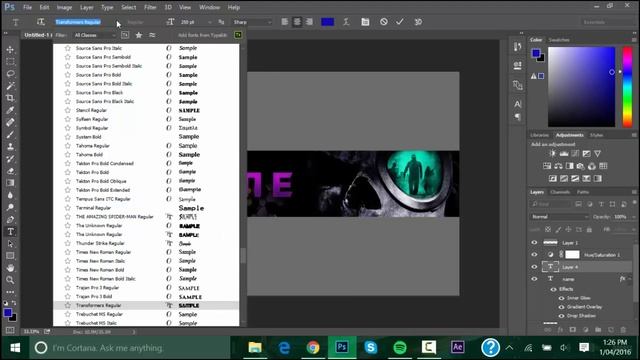
Task: Toggle Gradient Overlay effect visibility
Action: [x=561, y=307]
